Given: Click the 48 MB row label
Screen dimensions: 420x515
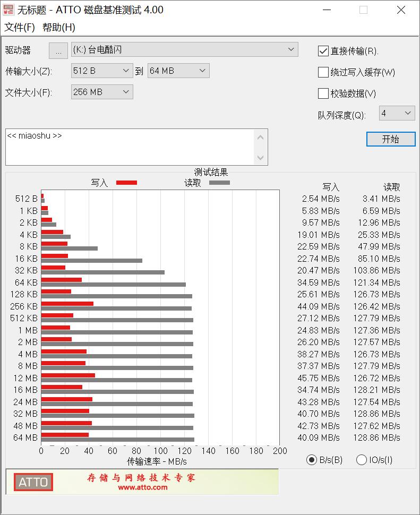Looking at the screenshot, I should (x=25, y=426).
